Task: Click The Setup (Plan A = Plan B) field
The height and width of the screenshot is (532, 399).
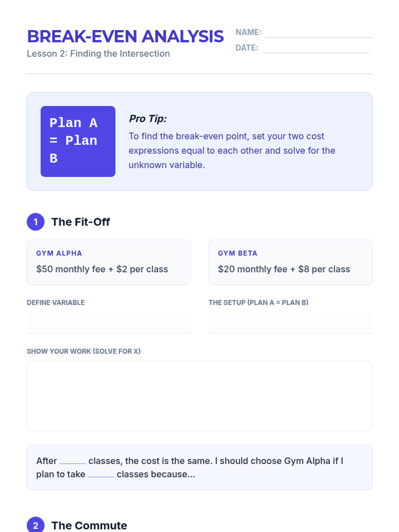Action: pos(290,323)
